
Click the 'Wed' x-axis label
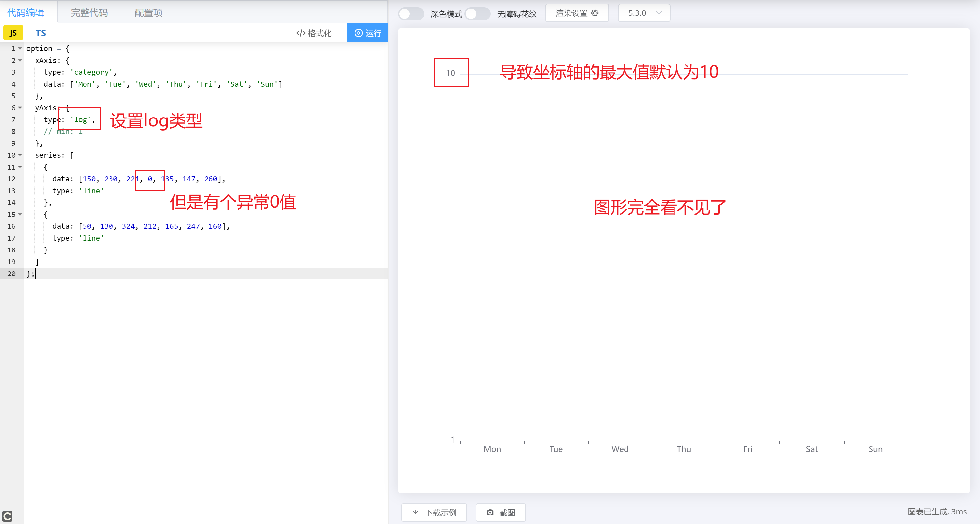pos(620,449)
